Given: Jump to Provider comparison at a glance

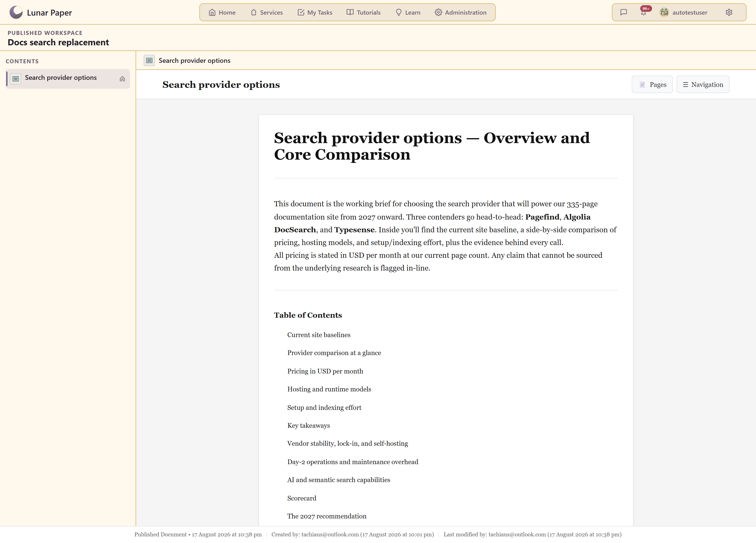Looking at the screenshot, I should click(x=334, y=353).
